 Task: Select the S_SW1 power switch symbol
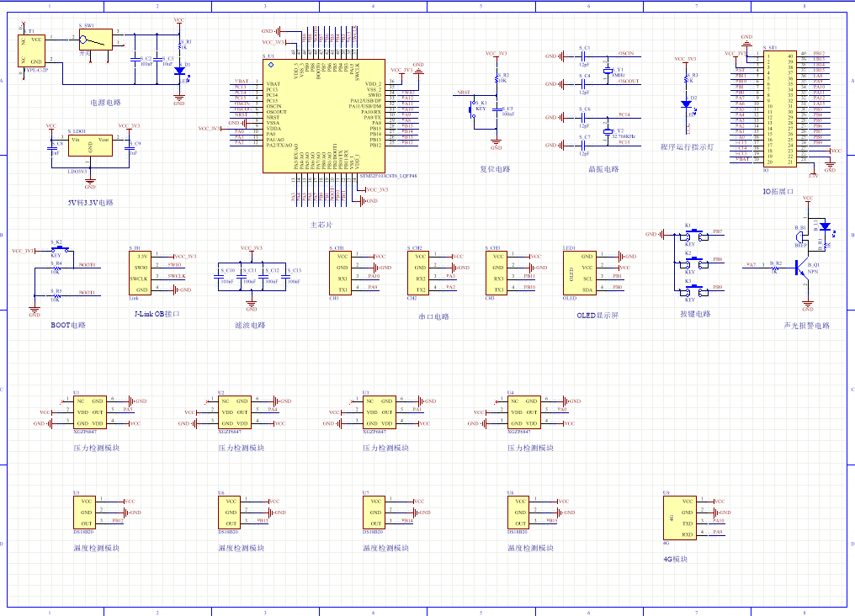[96, 40]
